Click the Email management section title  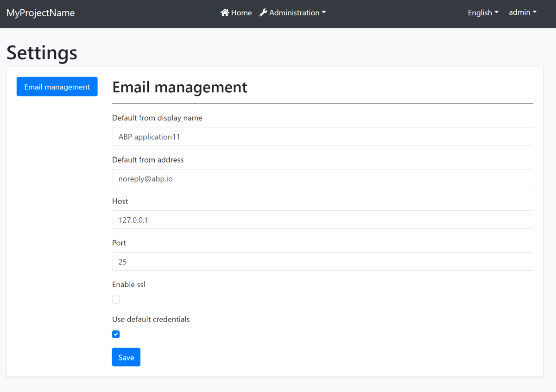pyautogui.click(x=180, y=87)
